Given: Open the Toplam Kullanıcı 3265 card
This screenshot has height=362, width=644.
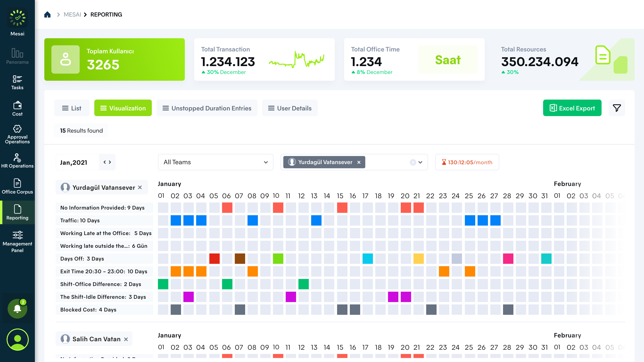Looking at the screenshot, I should click(x=115, y=59).
